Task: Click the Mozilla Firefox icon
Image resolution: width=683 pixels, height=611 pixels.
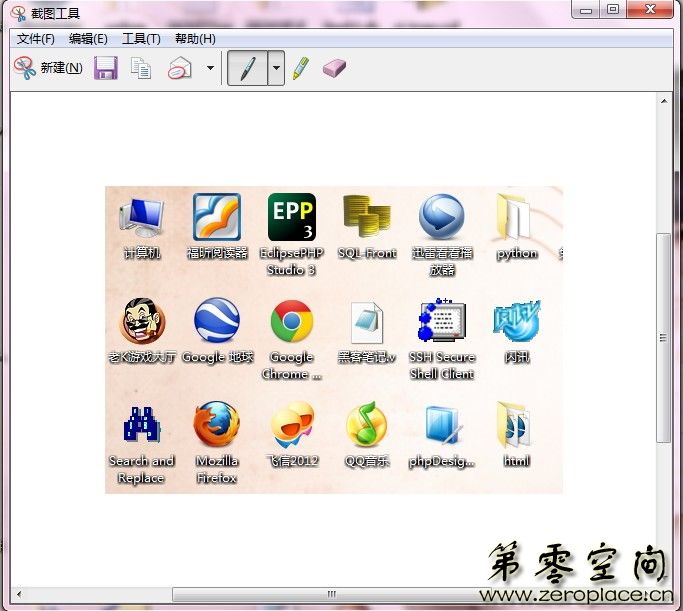Action: tap(217, 424)
